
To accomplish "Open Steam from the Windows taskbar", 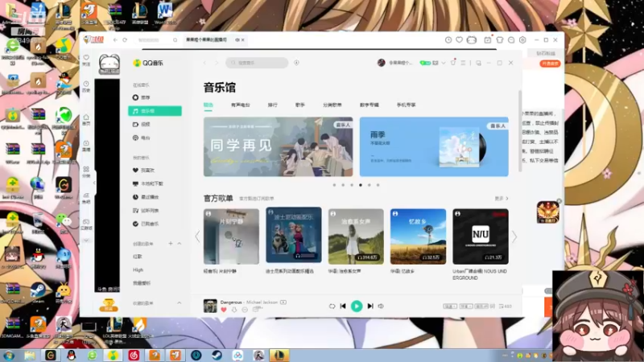I will 217,355.
